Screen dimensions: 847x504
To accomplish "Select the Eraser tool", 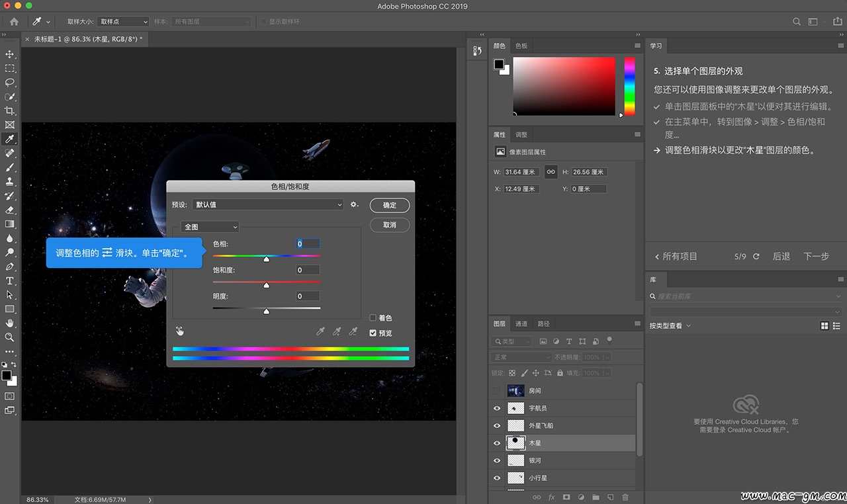I will (x=10, y=210).
